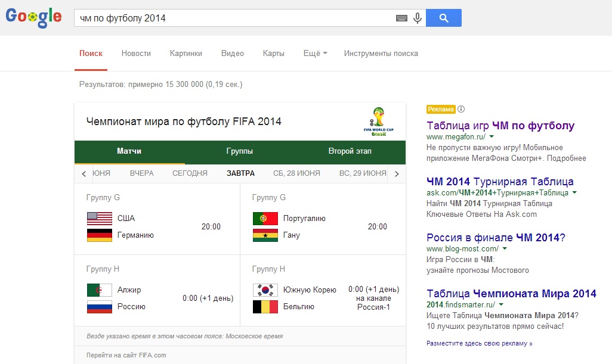This screenshot has height=364, width=612.
Task: Go to previous match days arrow
Action: (84, 174)
